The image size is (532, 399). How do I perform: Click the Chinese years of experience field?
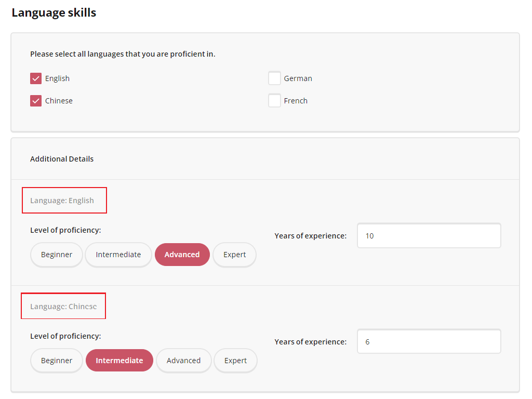(429, 341)
